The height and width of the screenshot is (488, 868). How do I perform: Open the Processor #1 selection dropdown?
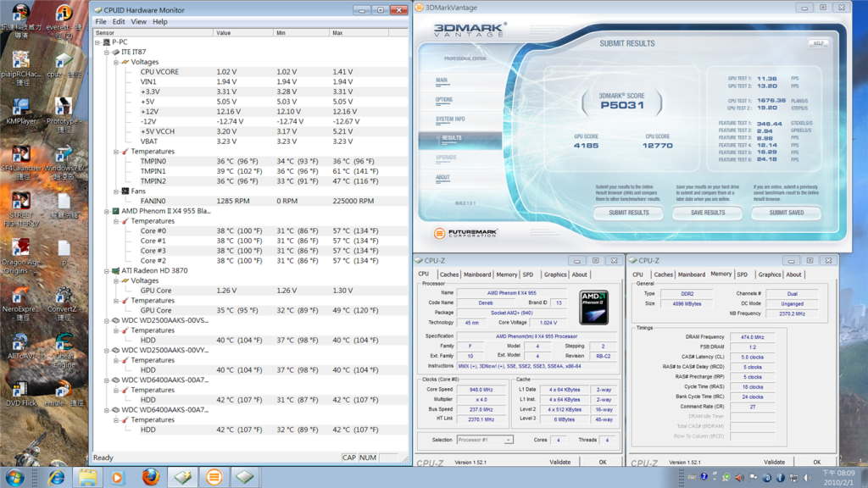tap(485, 440)
